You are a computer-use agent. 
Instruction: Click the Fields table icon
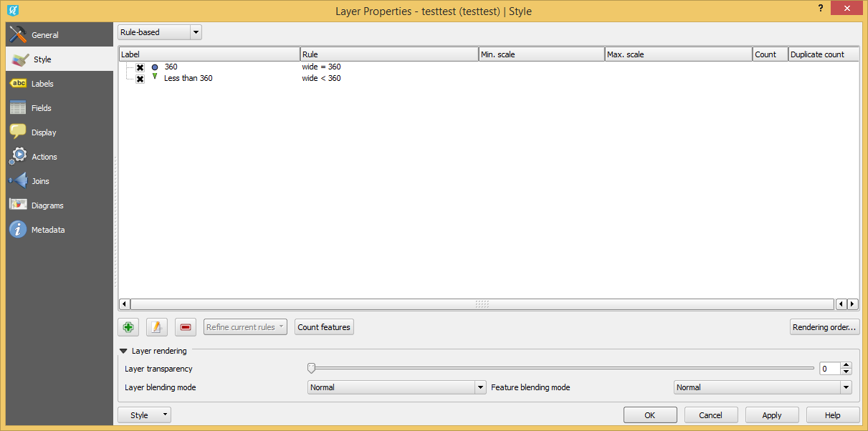point(18,108)
